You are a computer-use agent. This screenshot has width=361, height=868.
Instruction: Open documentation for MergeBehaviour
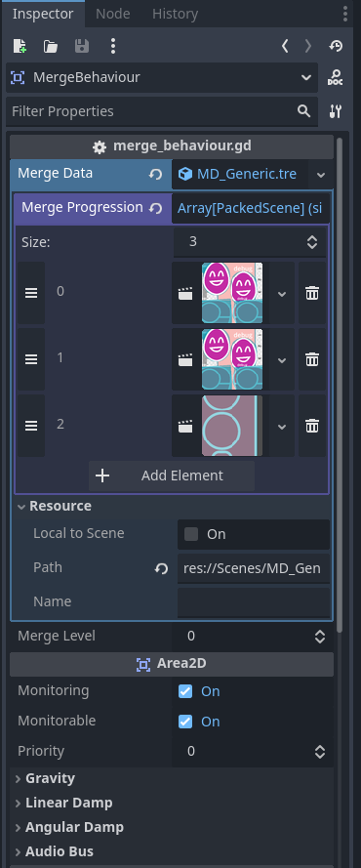coord(335,77)
